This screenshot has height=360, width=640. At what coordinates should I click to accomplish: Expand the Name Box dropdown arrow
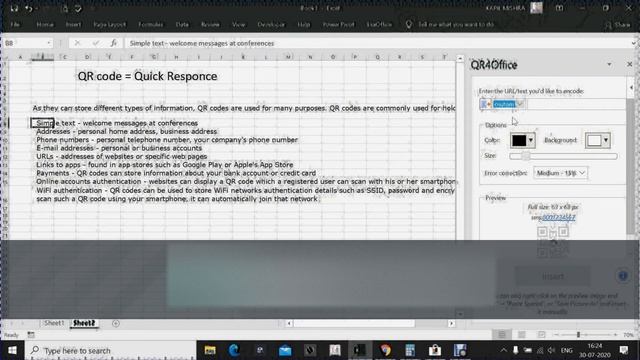[49, 43]
